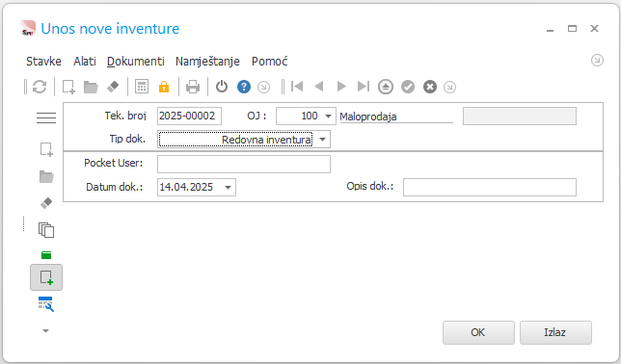Expand the OJ dropdown showing 100
621x364 pixels.
[x=328, y=116]
